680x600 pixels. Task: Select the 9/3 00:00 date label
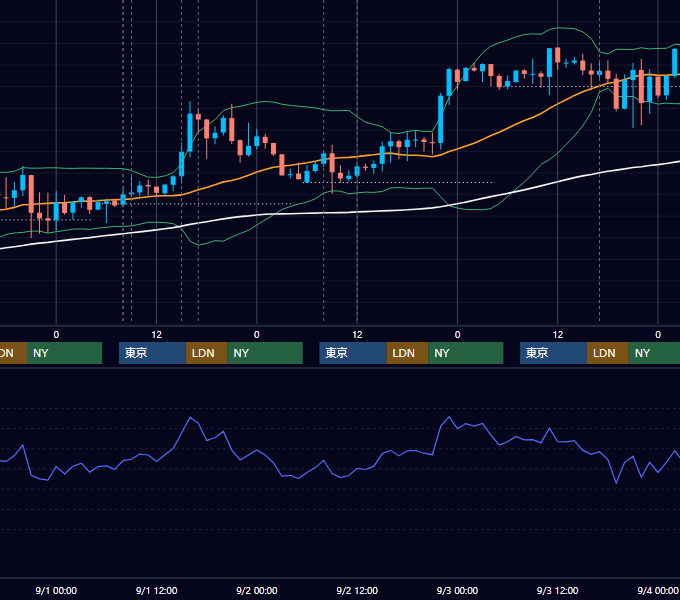click(457, 590)
